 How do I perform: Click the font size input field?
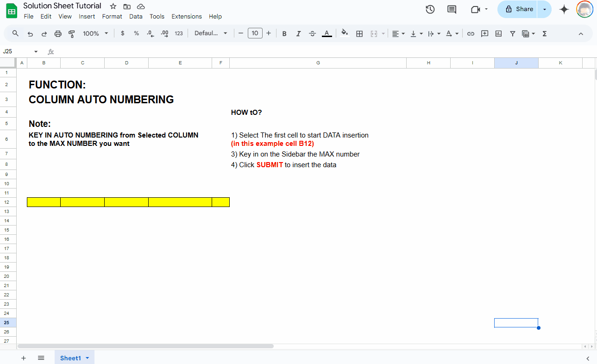255,33
